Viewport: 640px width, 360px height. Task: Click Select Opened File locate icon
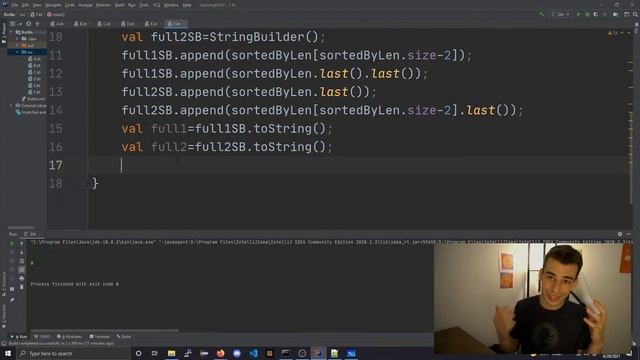point(29,24)
